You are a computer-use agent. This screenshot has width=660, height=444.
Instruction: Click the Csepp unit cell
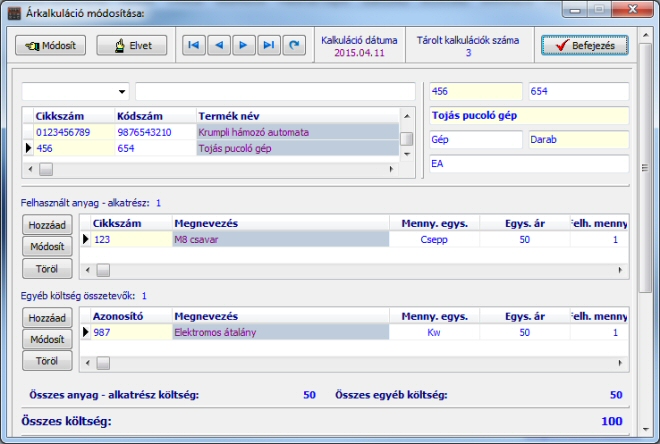pos(434,239)
